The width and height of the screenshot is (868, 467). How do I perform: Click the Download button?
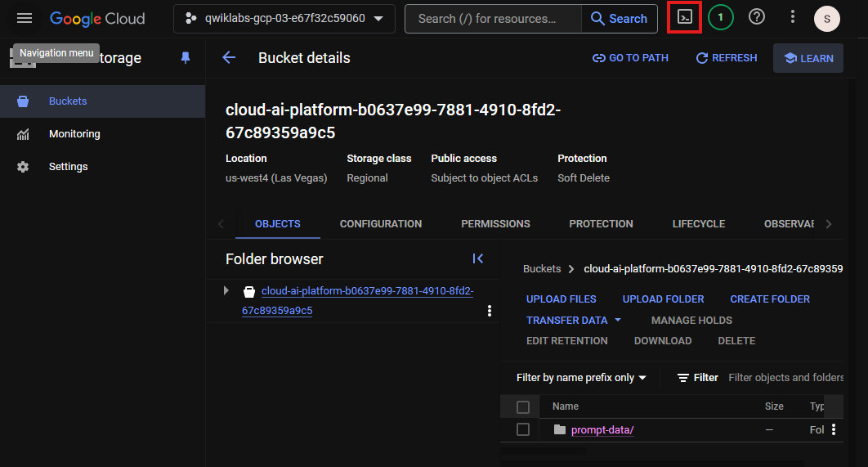[x=663, y=341]
